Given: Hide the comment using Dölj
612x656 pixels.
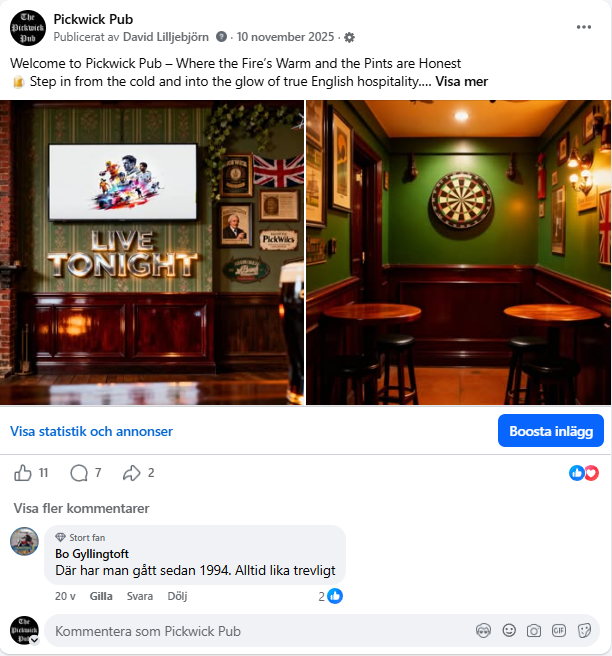Looking at the screenshot, I should (177, 596).
